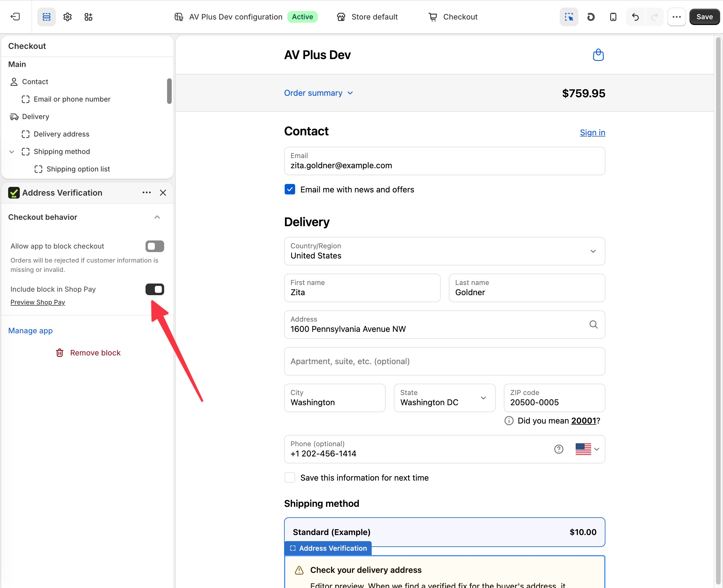Click the address search magnifier icon
Viewport: 723px width, 588px height.
tap(593, 325)
